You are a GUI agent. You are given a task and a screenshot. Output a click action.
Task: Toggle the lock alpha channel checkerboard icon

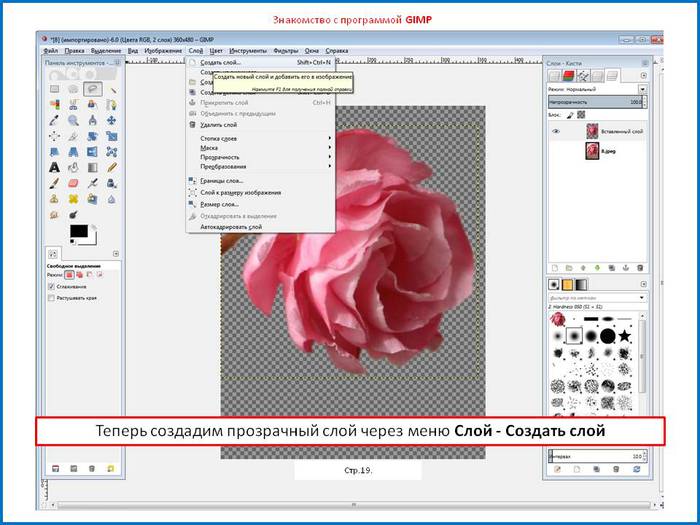click(581, 115)
